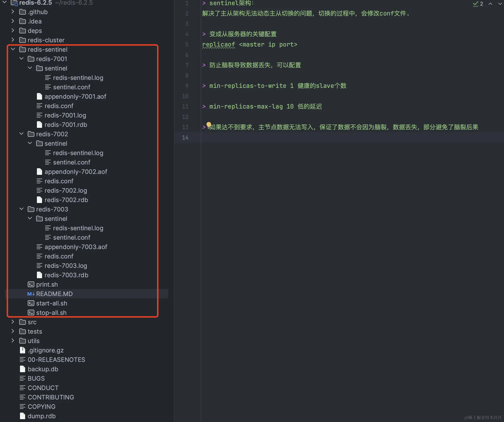Viewport: 504px width, 422px height.
Task: Open print.sh shell script file
Action: 47,285
